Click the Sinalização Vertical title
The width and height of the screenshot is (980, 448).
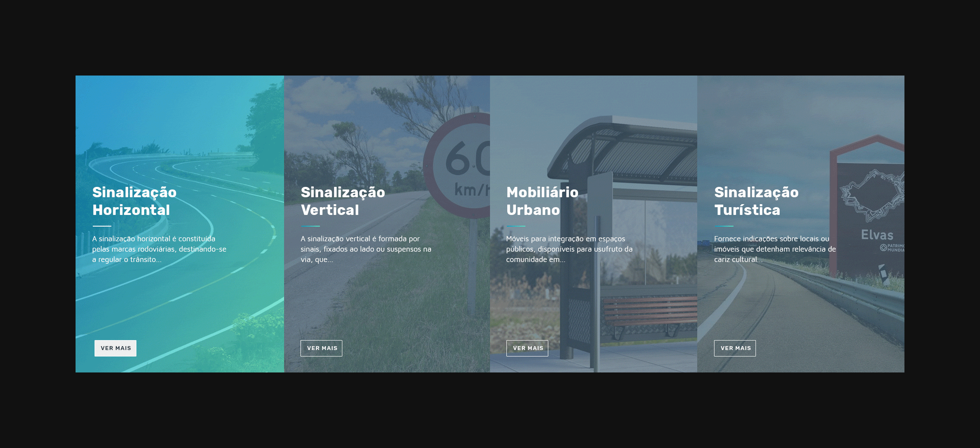(x=343, y=201)
